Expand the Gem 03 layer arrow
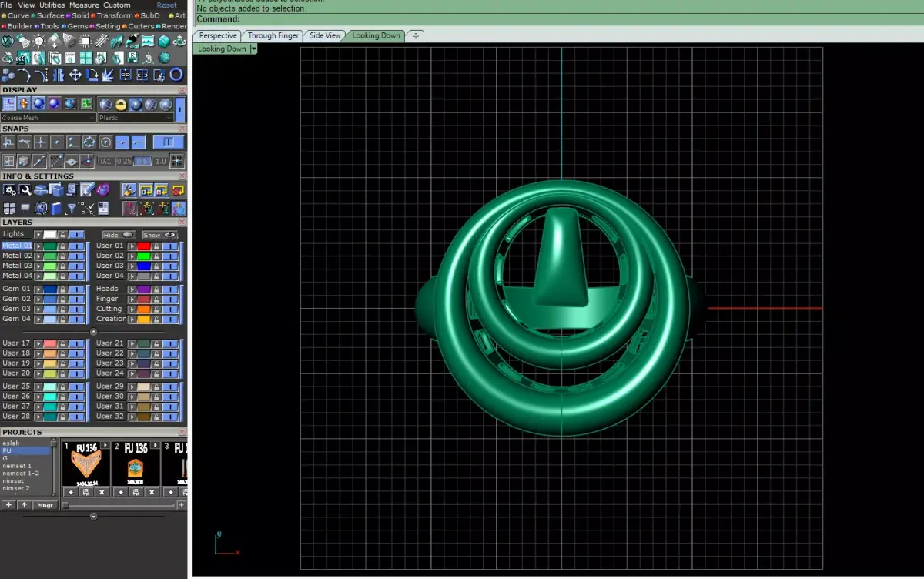Viewport: 924px width, 579px height. [x=38, y=310]
